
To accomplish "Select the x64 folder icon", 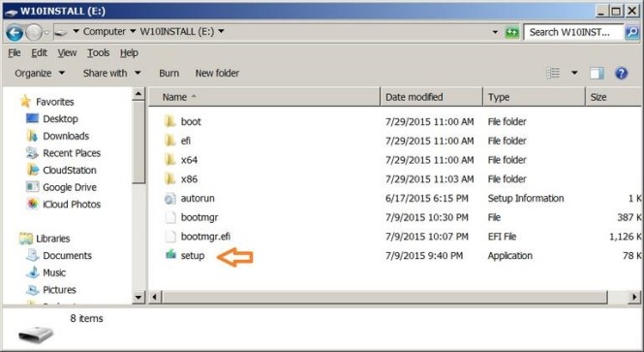I will pos(170,160).
